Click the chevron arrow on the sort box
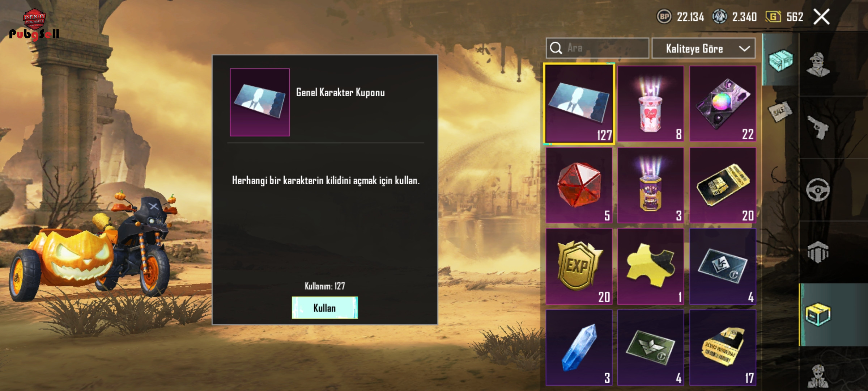 (x=744, y=49)
